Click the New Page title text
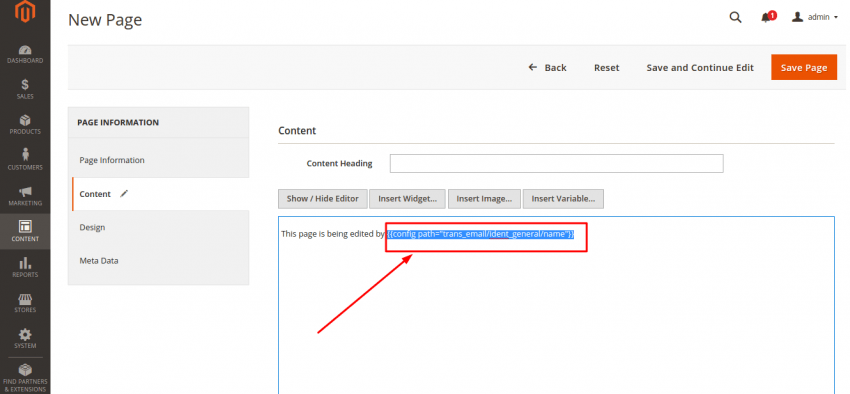 pyautogui.click(x=105, y=20)
